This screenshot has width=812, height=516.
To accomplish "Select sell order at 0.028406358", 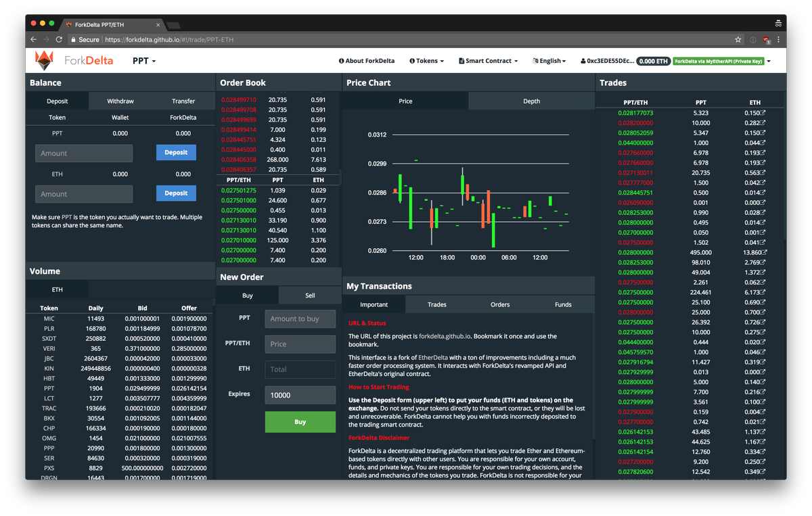I will click(x=277, y=160).
